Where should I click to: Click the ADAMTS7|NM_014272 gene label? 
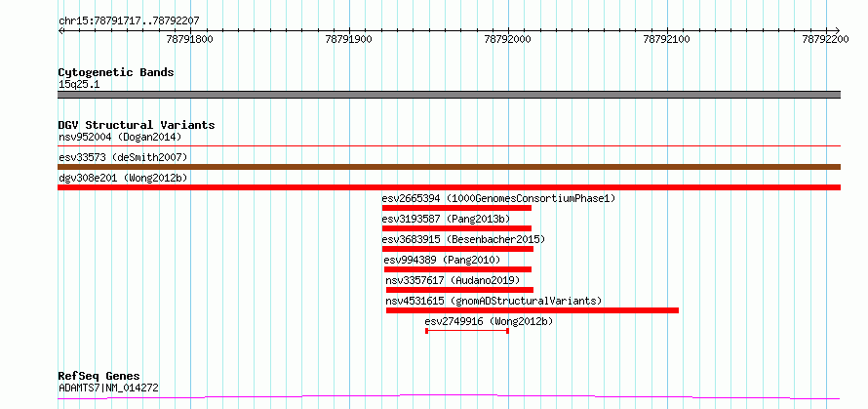click(108, 388)
